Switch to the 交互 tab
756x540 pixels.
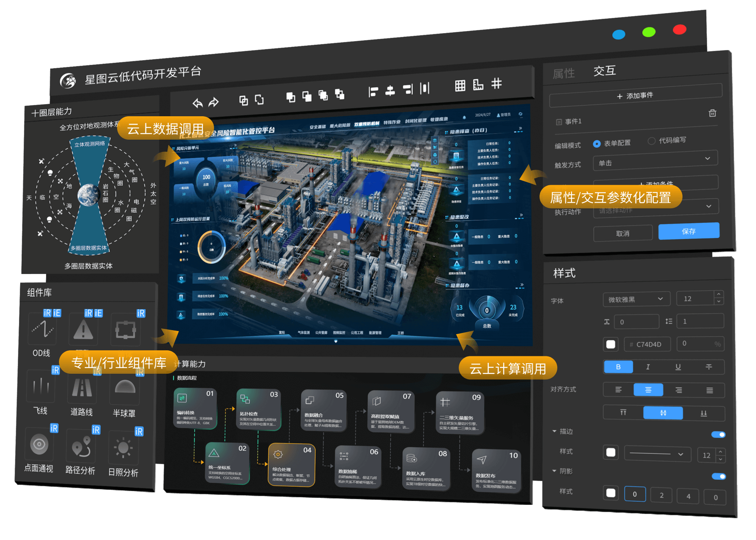(605, 71)
